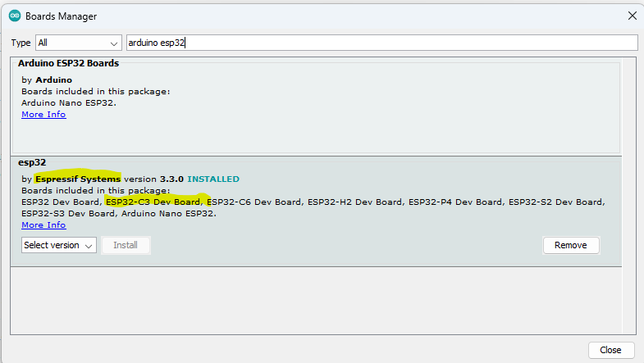
Task: Click the Arduino logo icon in title bar
Action: 15,16
